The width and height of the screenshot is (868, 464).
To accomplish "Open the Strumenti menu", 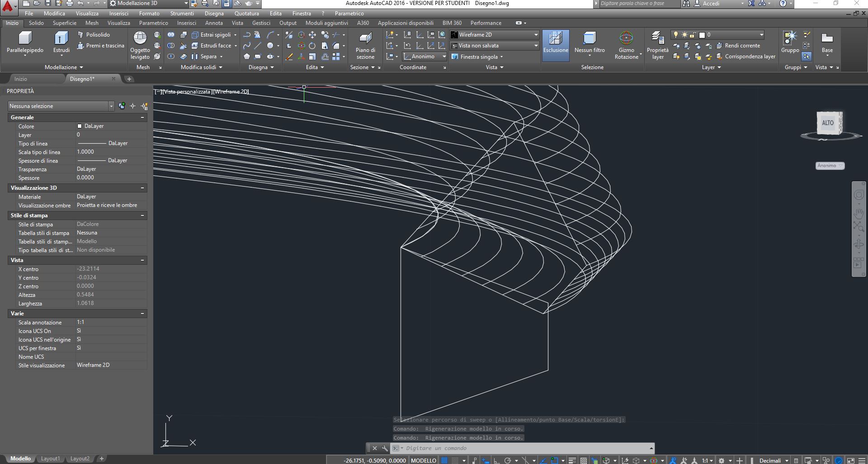I will pos(182,14).
